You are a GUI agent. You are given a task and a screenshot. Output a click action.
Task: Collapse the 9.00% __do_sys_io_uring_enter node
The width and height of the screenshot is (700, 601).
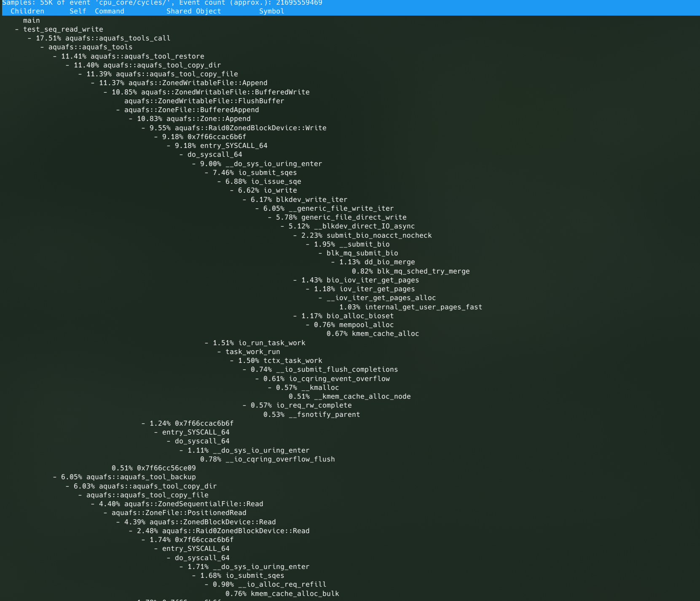[194, 164]
